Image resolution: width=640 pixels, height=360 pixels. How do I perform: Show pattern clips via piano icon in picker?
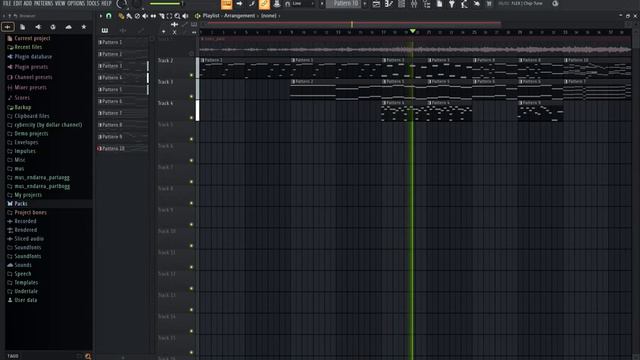pos(105,31)
